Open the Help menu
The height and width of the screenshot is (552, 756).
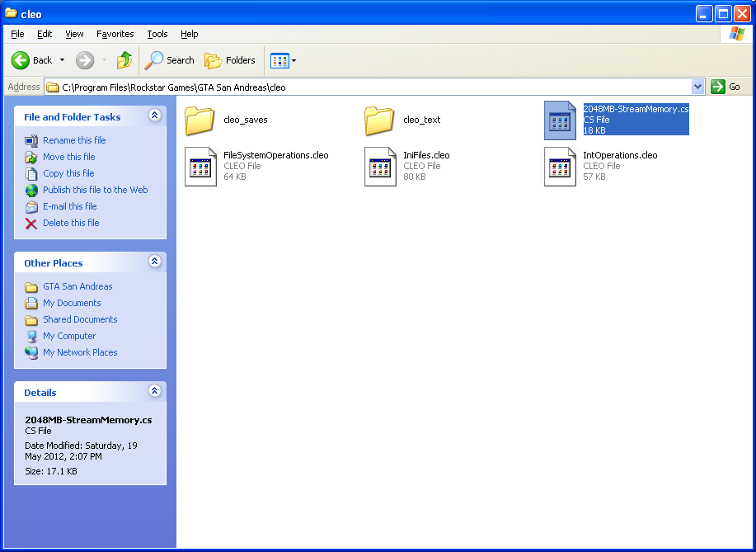coord(189,34)
